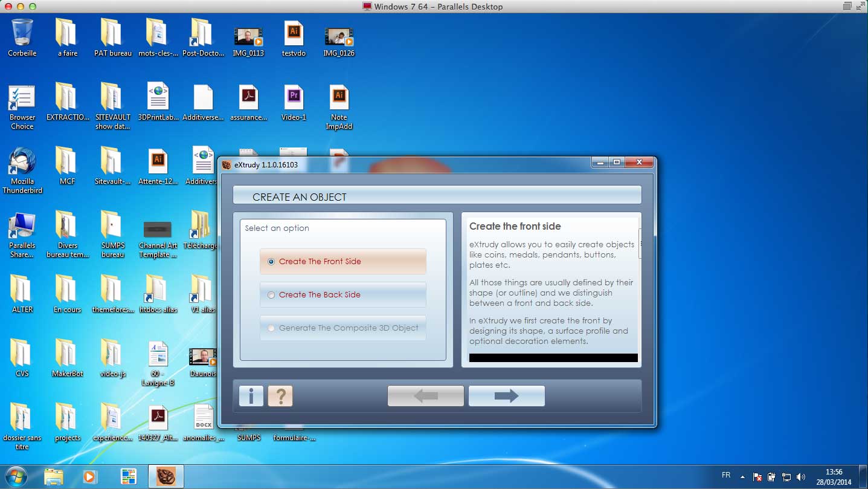The height and width of the screenshot is (489, 868).
Task: Click the greyed-out back arrow button
Action: [x=426, y=396]
